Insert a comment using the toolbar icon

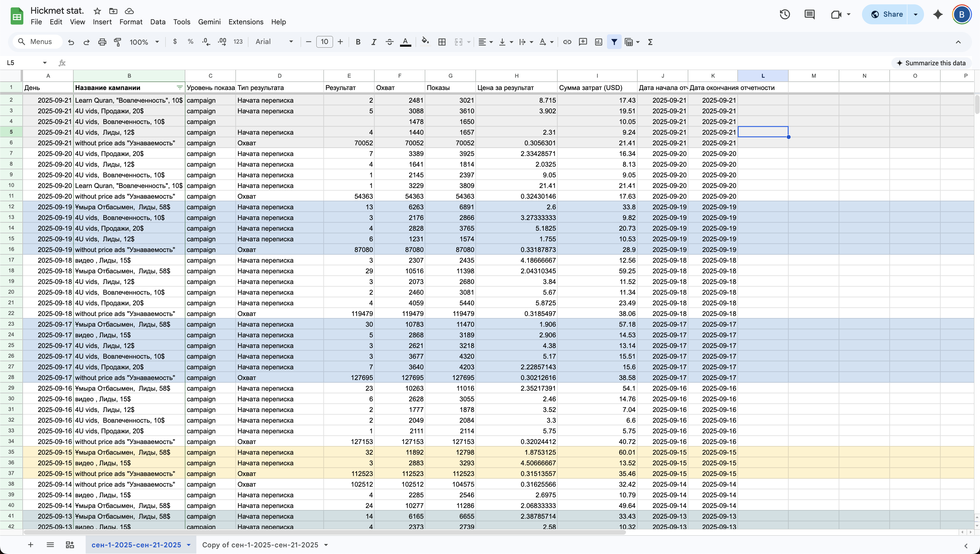pos(583,42)
